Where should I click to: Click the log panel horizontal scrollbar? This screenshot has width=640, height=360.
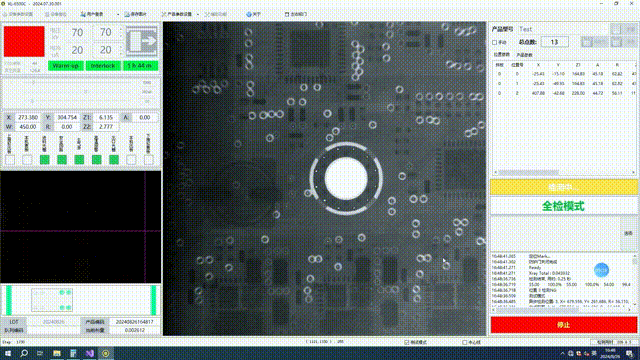pyautogui.click(x=563, y=310)
